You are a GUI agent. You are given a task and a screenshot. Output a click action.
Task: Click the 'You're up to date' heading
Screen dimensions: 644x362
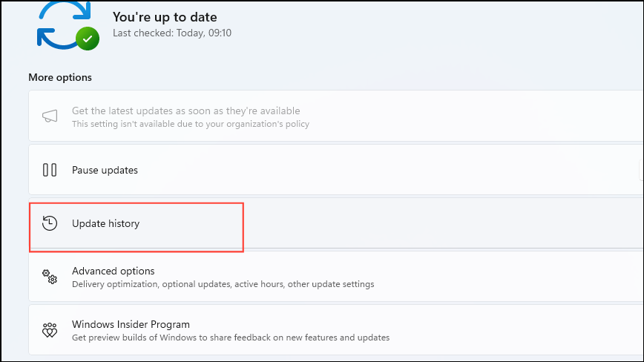165,17
